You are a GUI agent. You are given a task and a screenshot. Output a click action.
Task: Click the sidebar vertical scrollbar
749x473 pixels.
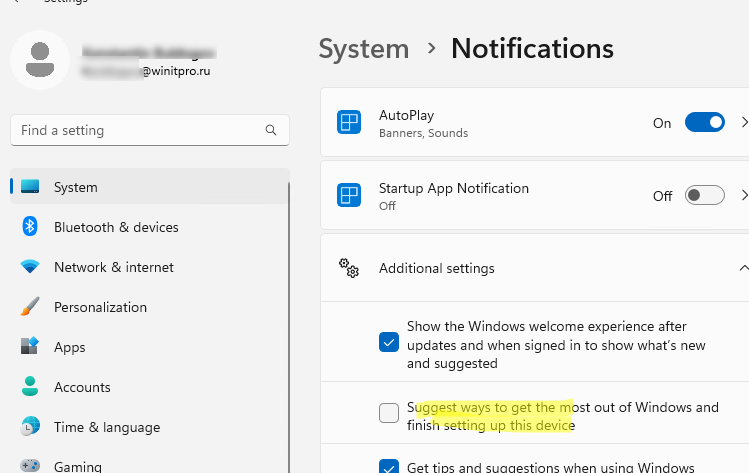tap(289, 327)
